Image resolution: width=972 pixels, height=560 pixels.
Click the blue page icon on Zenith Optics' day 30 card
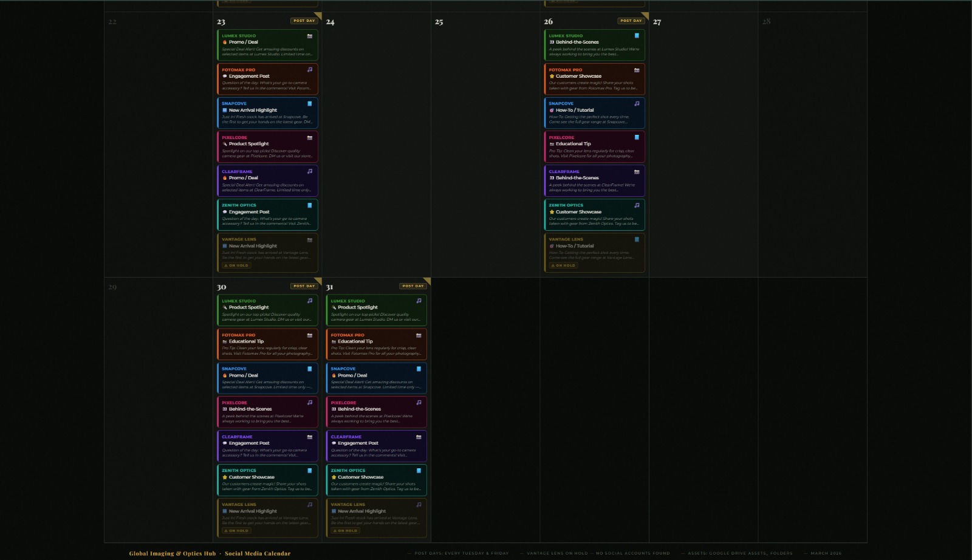pyautogui.click(x=309, y=470)
